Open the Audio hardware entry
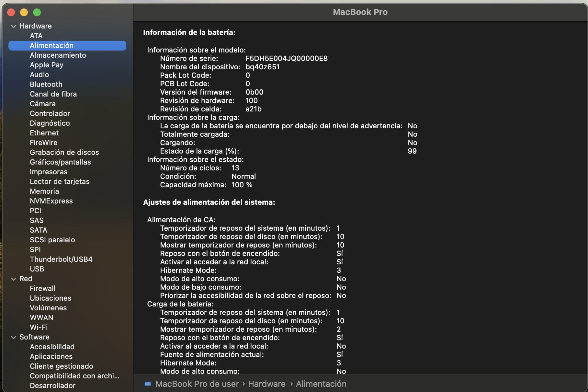Screen dimensions: 588x392 point(40,75)
